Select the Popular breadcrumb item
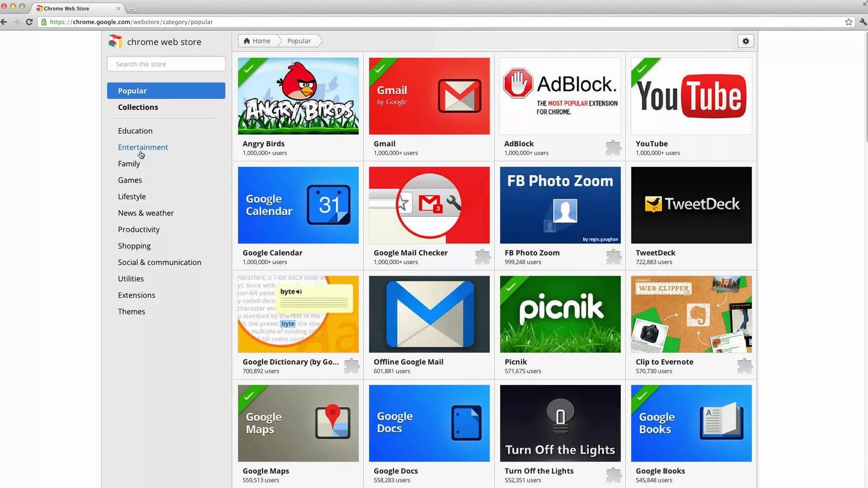Viewport: 868px width, 488px height. click(299, 41)
